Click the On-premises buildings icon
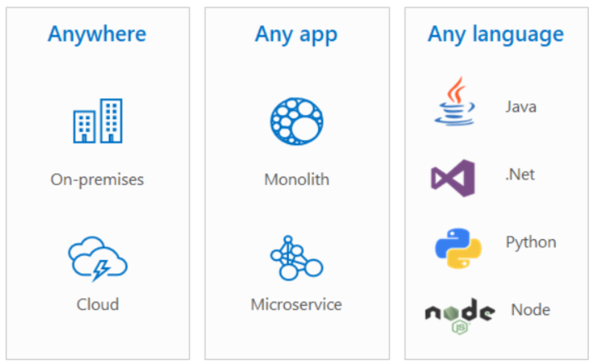Viewport: 594px width, 364px height. point(97,121)
